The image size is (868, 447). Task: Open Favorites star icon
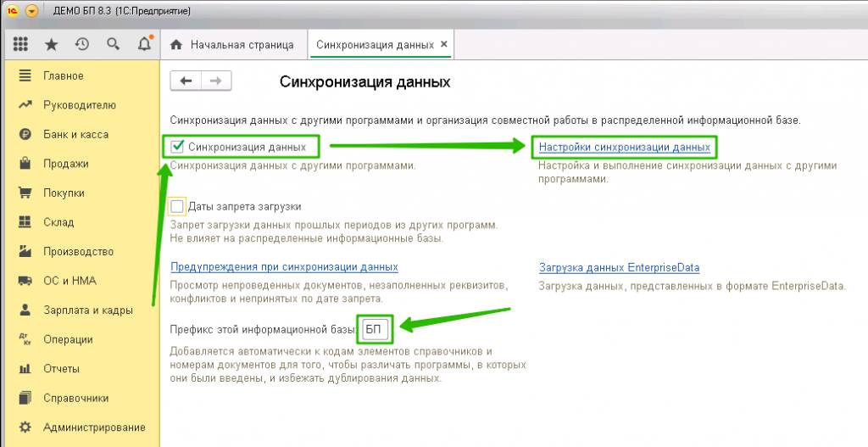[x=52, y=44]
